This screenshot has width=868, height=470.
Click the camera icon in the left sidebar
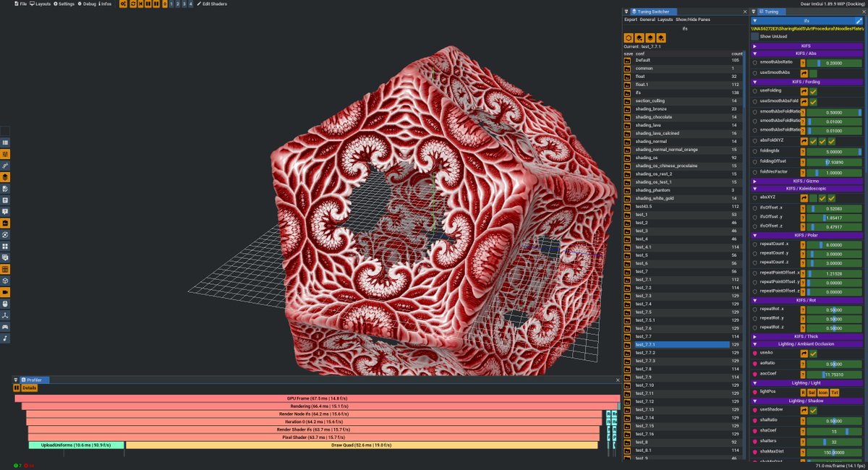(x=5, y=291)
